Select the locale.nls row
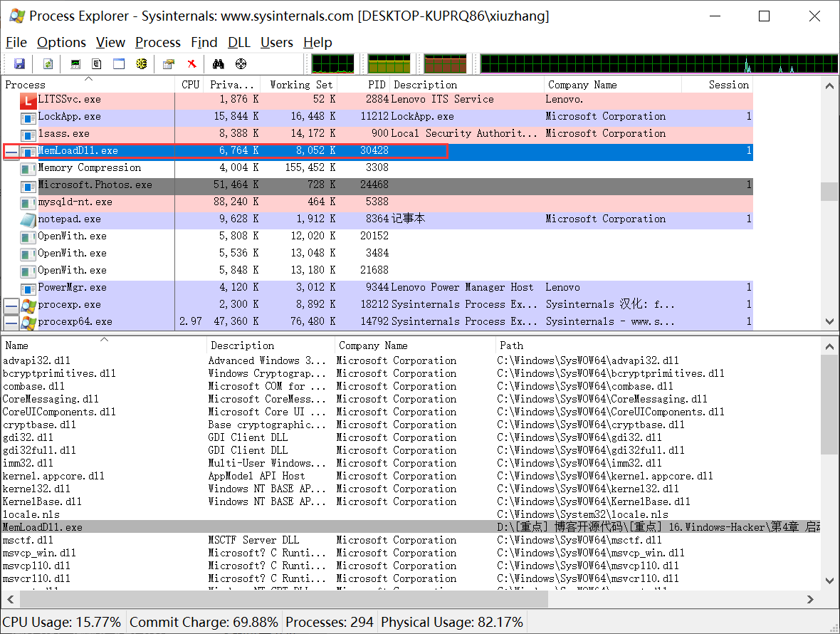The height and width of the screenshot is (634, 840). 411,514
